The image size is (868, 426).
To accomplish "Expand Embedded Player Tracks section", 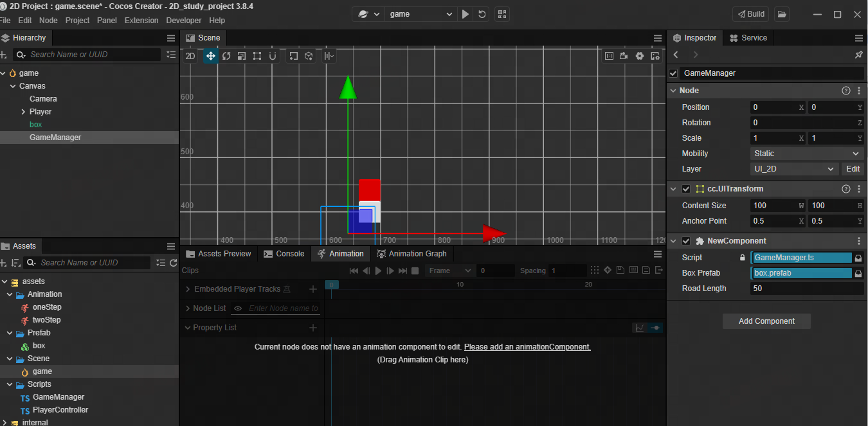I will click(188, 290).
